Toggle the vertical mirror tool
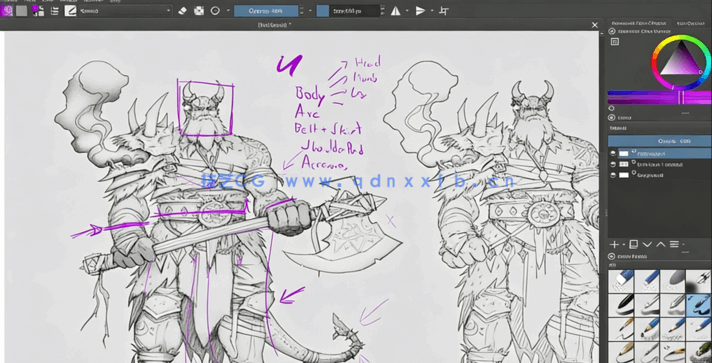 421,11
